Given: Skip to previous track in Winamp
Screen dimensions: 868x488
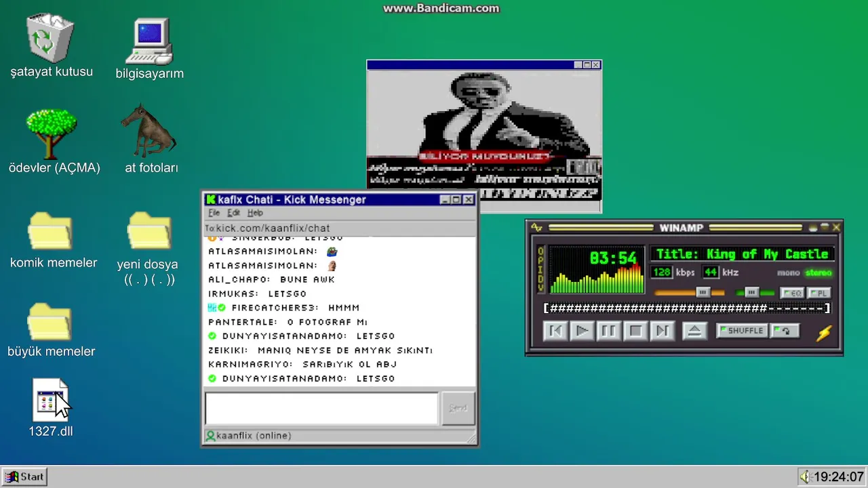Looking at the screenshot, I should coord(555,331).
